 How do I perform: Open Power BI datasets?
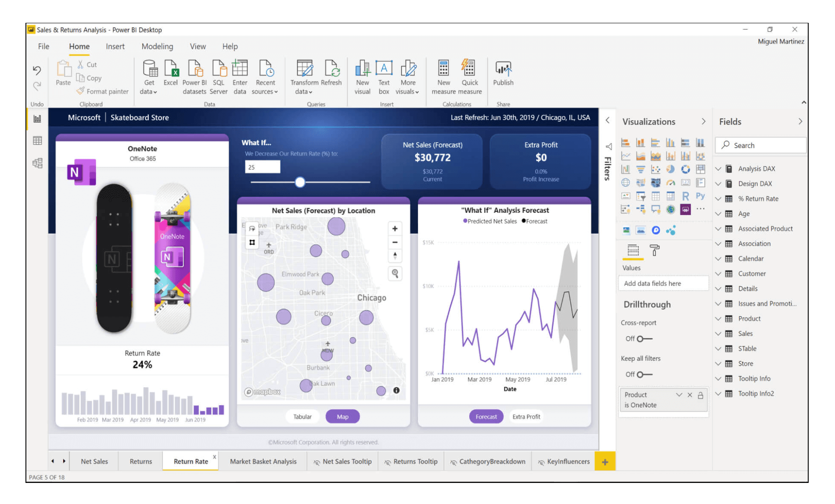194,77
